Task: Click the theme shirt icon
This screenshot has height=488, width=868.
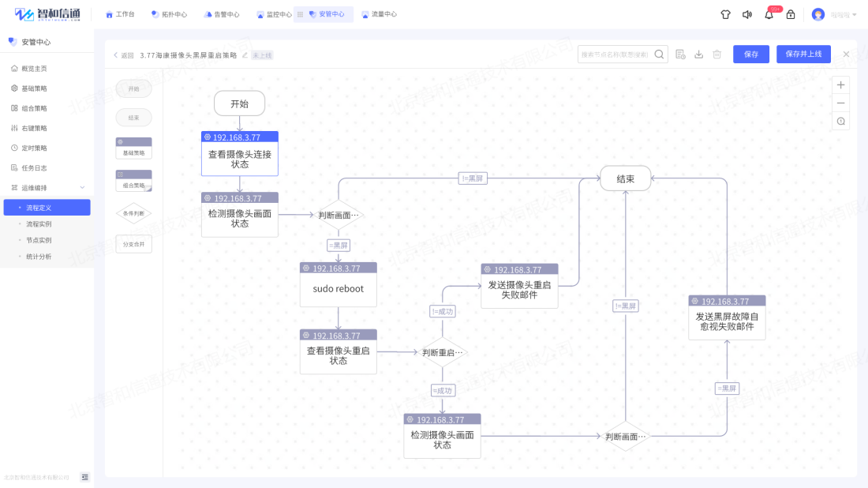Action: [x=725, y=14]
